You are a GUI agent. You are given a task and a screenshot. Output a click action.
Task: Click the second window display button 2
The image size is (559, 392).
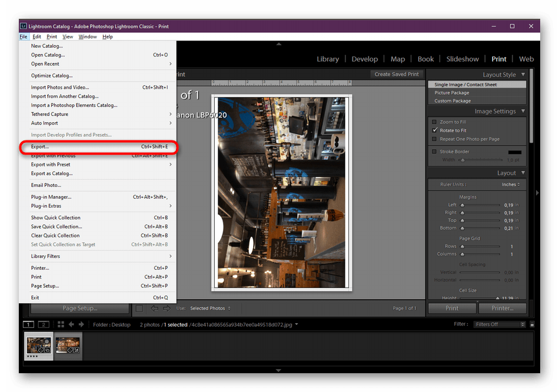tap(44, 324)
